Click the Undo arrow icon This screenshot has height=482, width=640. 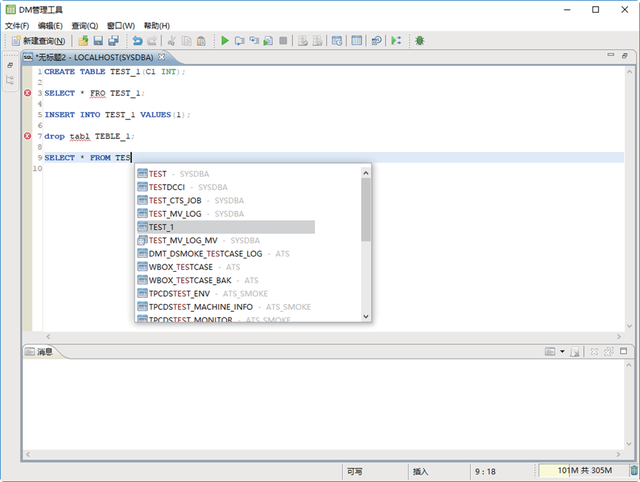click(x=136, y=41)
